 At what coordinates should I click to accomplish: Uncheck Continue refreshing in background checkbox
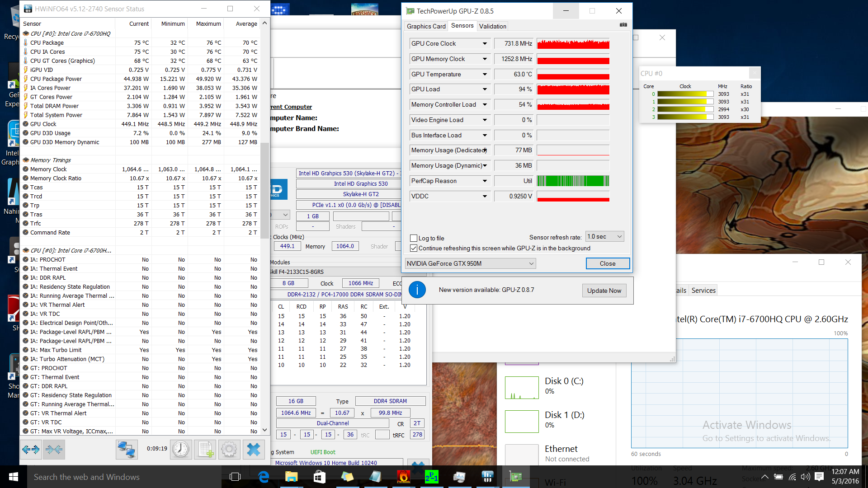pos(413,248)
